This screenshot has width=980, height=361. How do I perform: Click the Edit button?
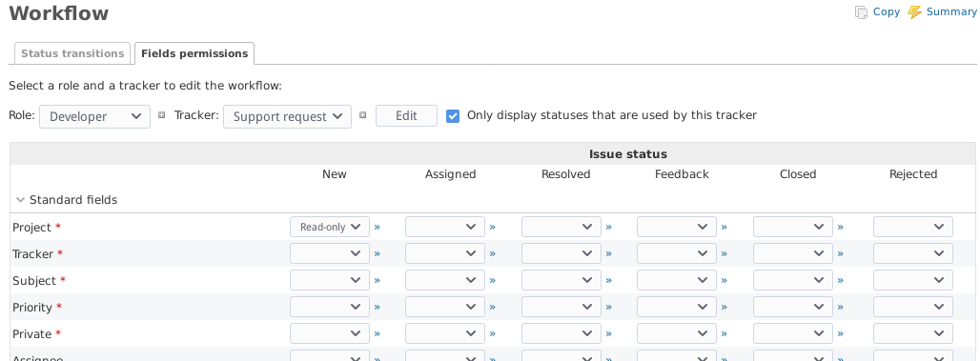coord(406,116)
